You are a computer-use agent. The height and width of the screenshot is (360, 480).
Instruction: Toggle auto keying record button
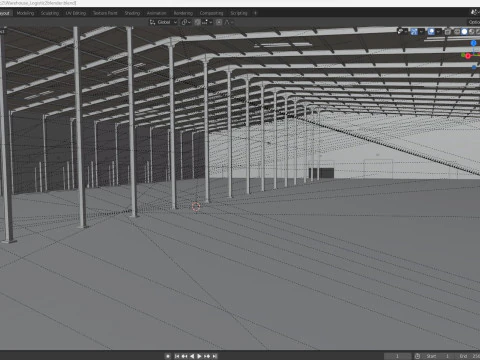(168, 356)
